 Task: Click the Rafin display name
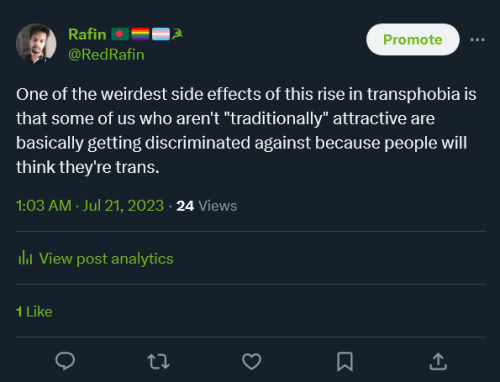87,34
